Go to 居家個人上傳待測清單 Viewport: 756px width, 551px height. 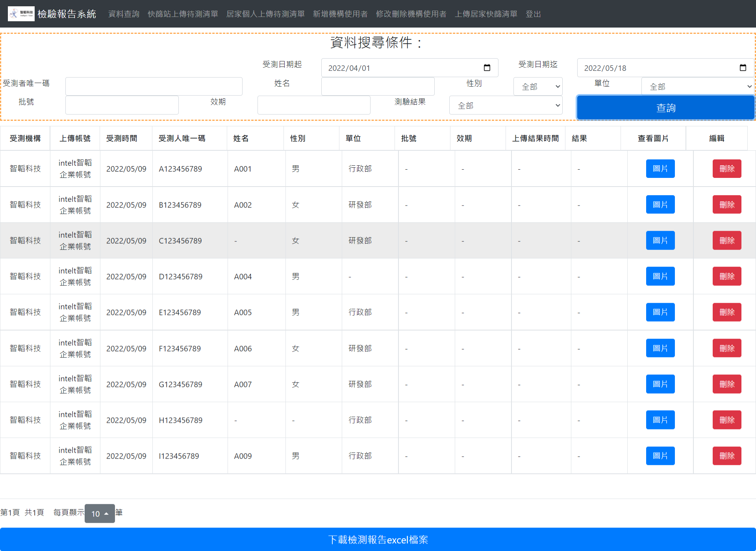click(266, 14)
